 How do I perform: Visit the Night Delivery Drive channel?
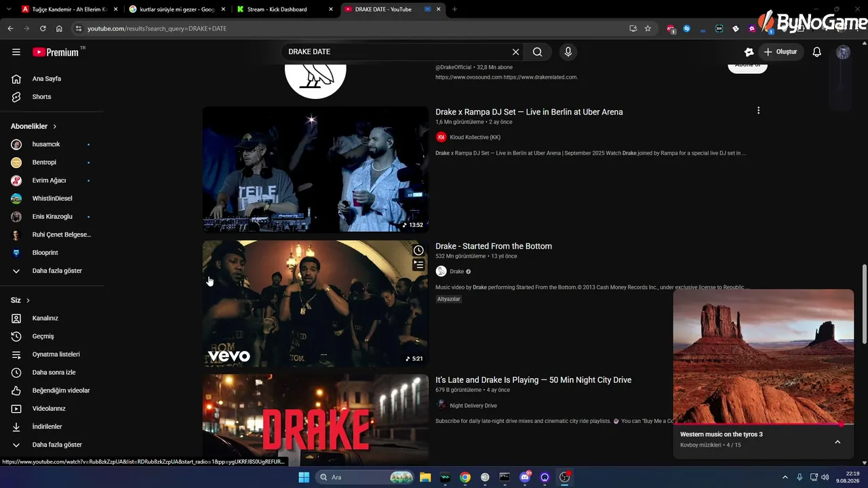coord(473,406)
